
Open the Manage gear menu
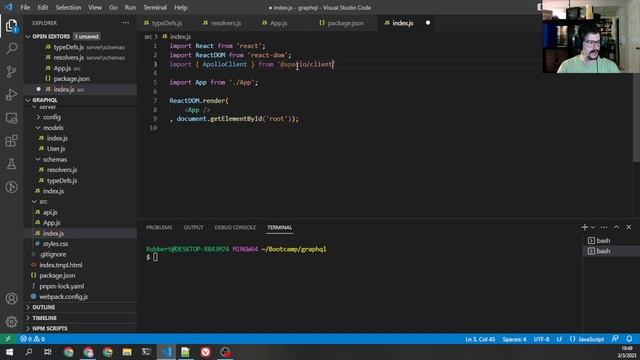[x=11, y=322]
